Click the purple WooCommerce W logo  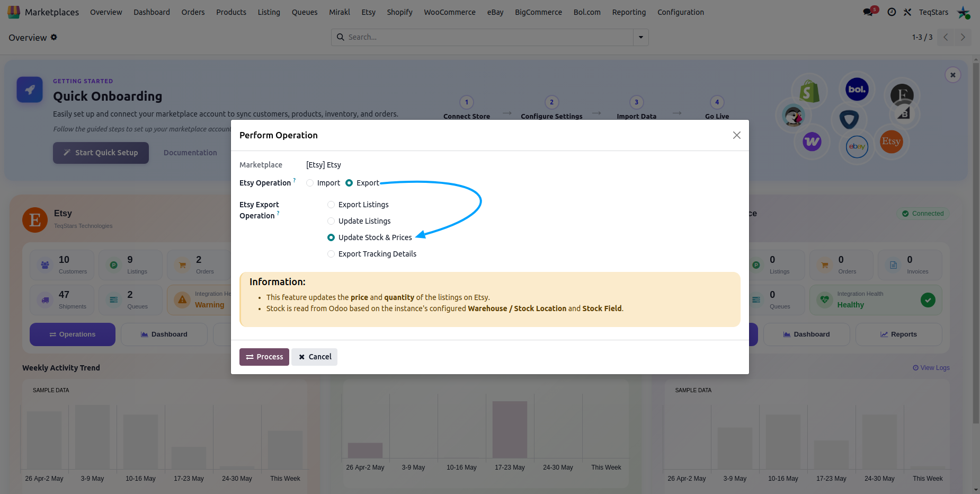pos(812,142)
